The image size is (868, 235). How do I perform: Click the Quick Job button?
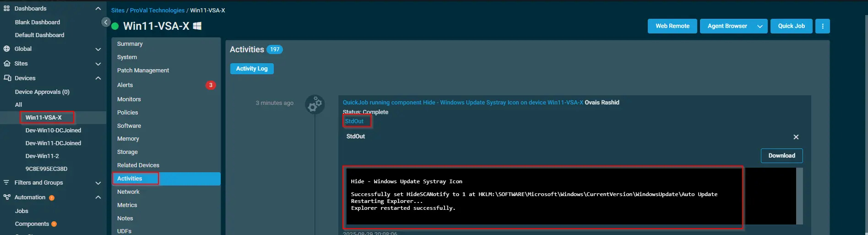(x=792, y=26)
